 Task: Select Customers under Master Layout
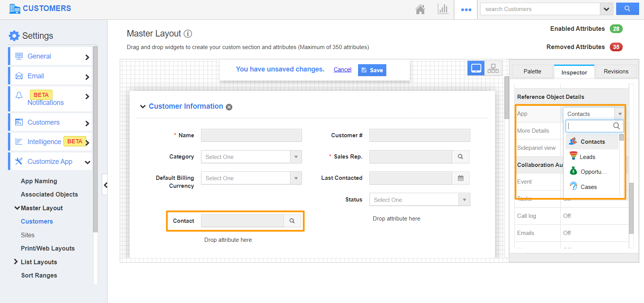pyautogui.click(x=37, y=221)
